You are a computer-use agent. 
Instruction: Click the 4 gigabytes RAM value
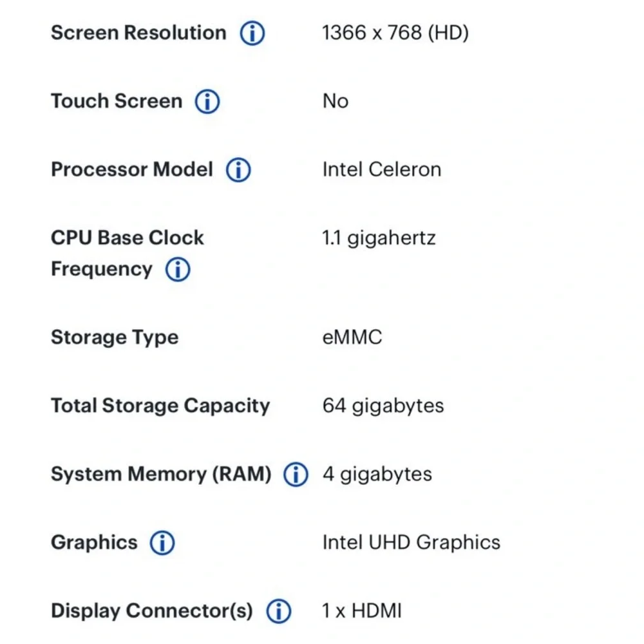click(x=377, y=475)
